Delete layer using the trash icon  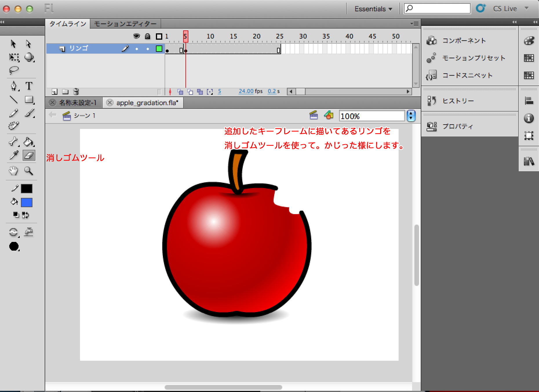point(76,92)
